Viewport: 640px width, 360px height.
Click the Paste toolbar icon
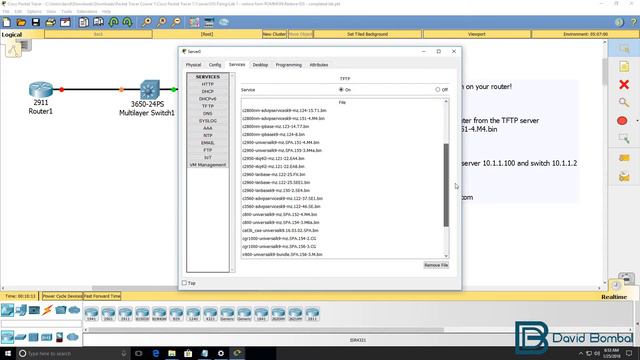98,22
